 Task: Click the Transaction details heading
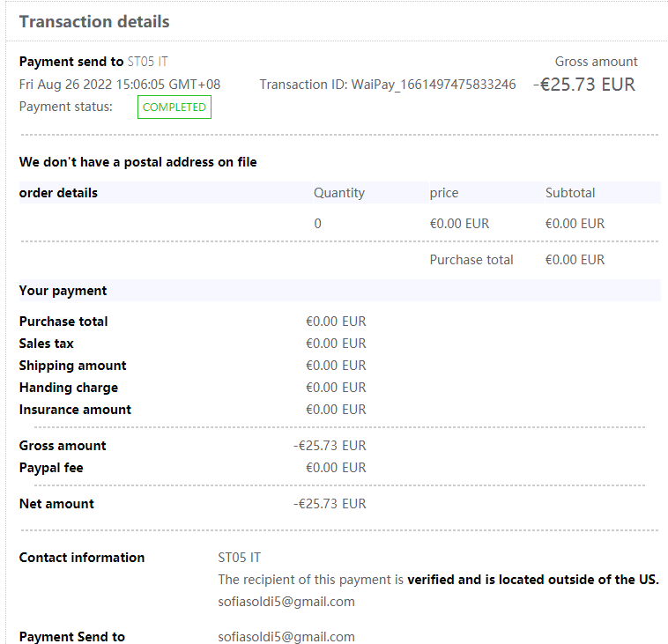(94, 22)
